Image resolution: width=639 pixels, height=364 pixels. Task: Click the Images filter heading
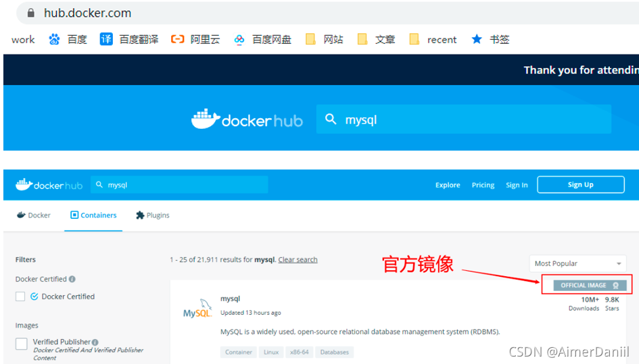[x=27, y=326]
